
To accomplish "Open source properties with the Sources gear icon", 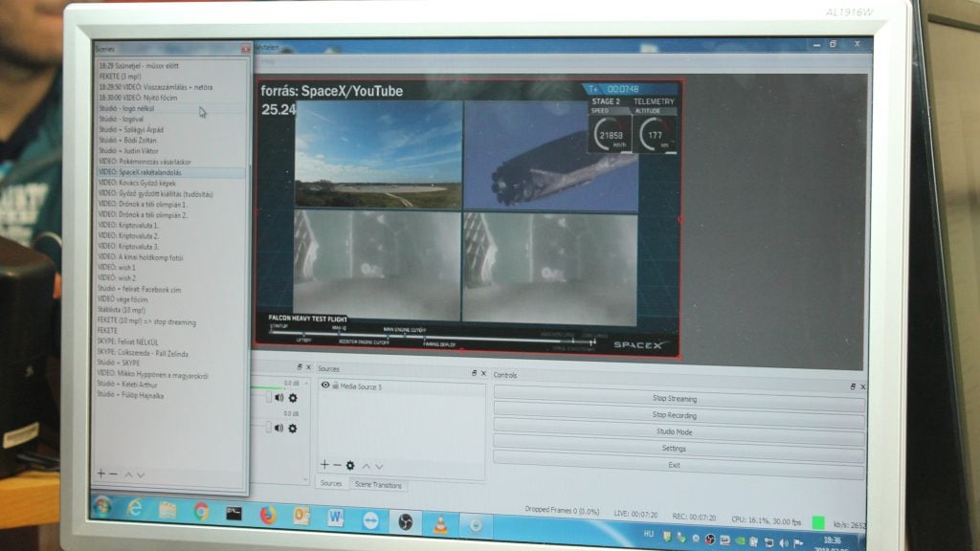I will [x=350, y=466].
